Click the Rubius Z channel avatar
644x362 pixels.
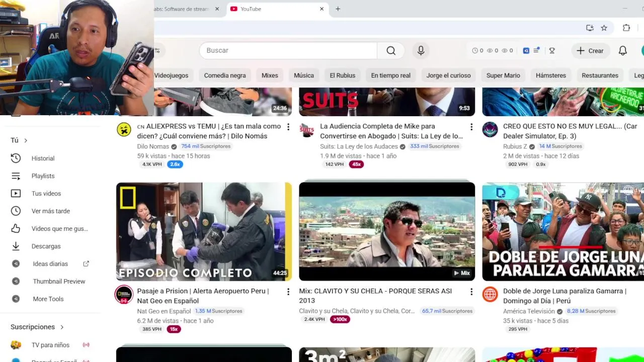click(x=490, y=129)
